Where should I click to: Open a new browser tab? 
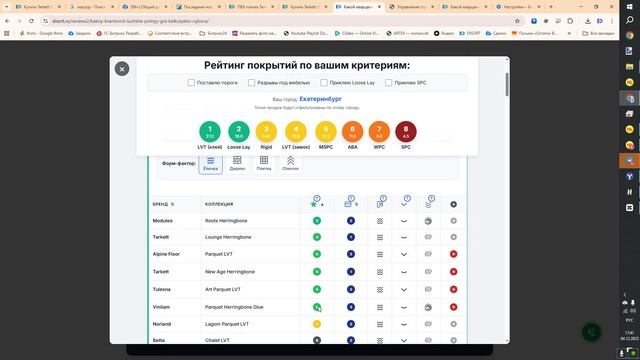(551, 7)
